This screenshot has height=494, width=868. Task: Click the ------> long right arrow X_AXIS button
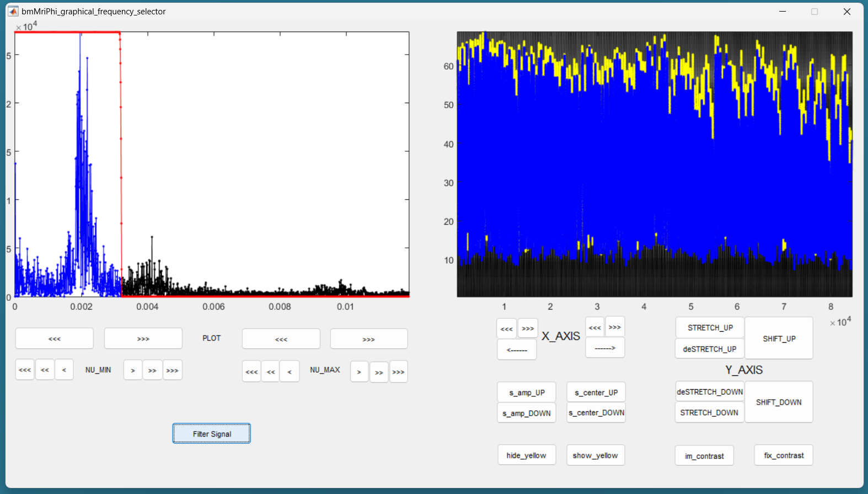[x=605, y=348]
